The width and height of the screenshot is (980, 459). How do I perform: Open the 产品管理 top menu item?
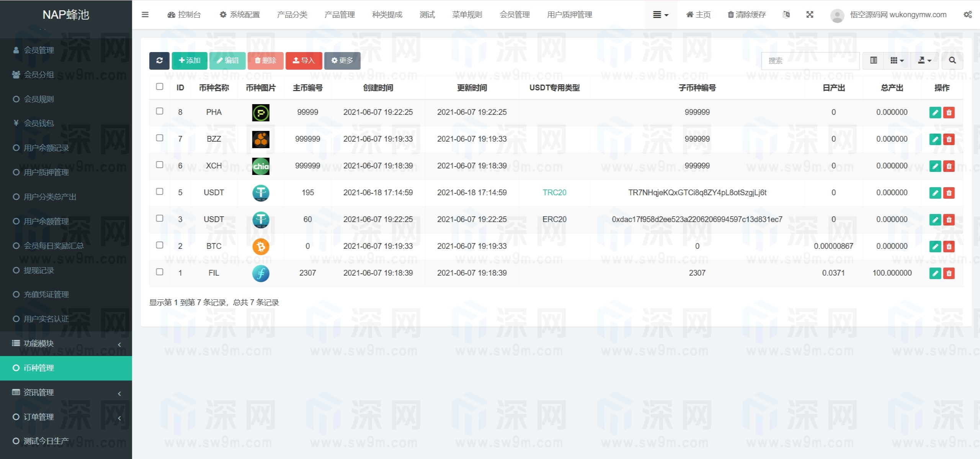[x=340, y=15]
